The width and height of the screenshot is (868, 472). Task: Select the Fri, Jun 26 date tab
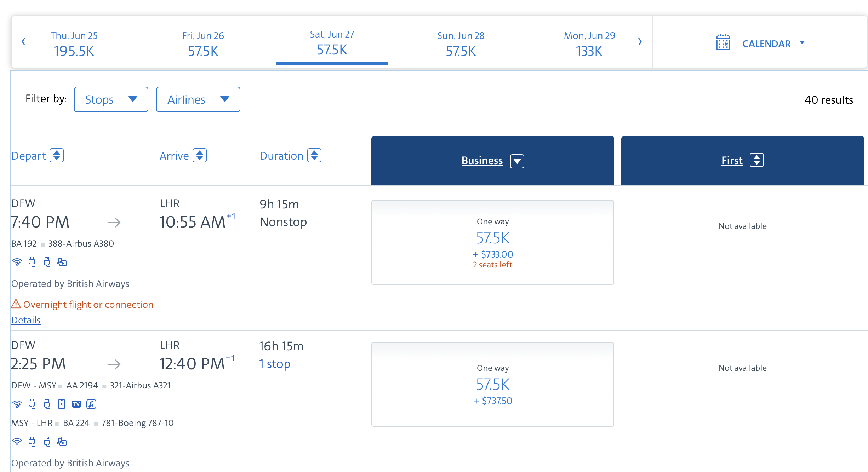click(203, 44)
